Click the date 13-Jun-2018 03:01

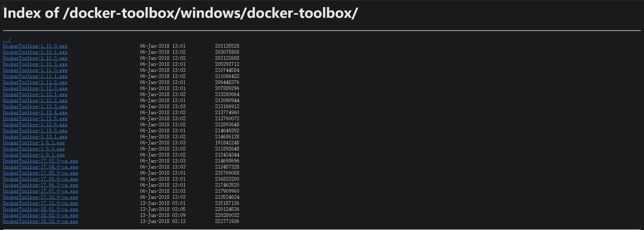click(x=163, y=203)
